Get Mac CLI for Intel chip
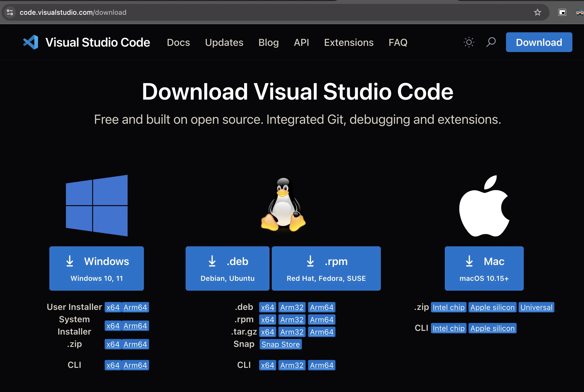The width and height of the screenshot is (584, 392). [449, 328]
